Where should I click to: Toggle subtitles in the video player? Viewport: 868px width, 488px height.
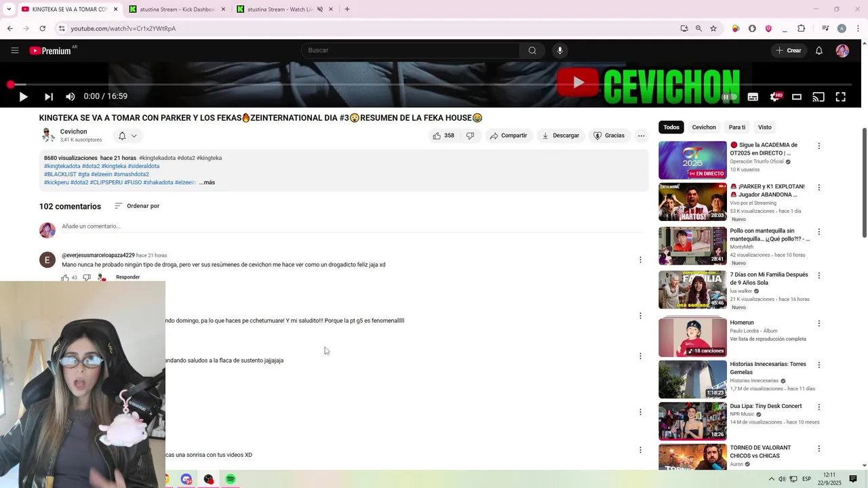(753, 97)
